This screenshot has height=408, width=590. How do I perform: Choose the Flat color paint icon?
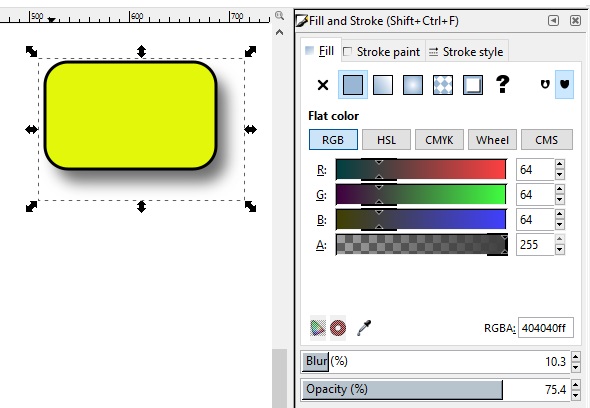pos(353,85)
